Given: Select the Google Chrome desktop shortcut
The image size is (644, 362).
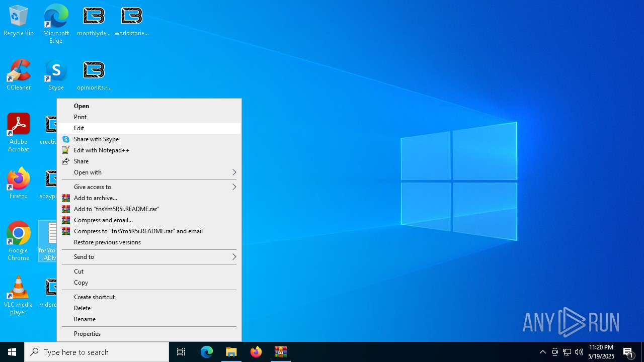Looking at the screenshot, I should (x=19, y=241).
